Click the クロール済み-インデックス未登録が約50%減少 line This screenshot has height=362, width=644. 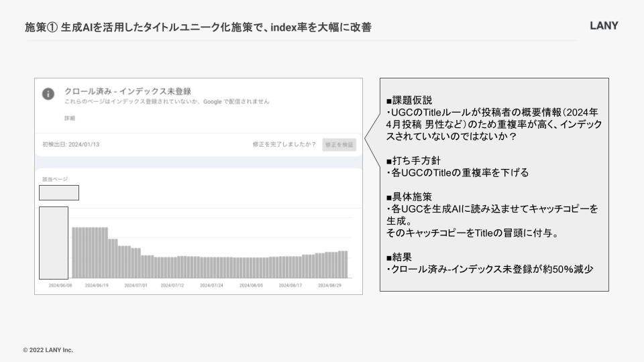(x=490, y=269)
